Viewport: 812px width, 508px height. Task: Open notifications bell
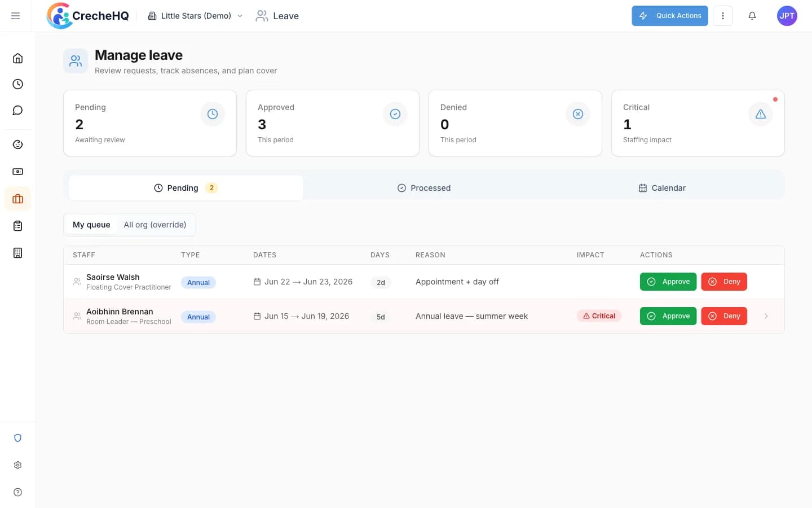tap(752, 16)
